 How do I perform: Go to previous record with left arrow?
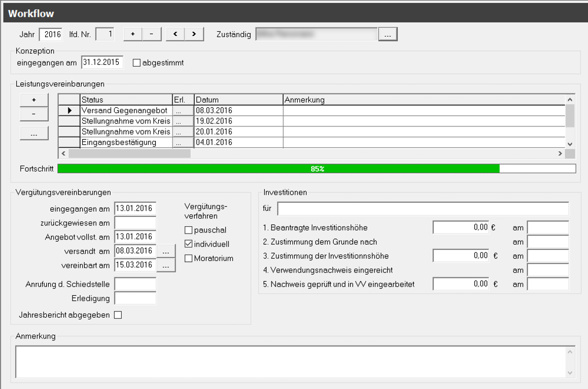click(176, 34)
